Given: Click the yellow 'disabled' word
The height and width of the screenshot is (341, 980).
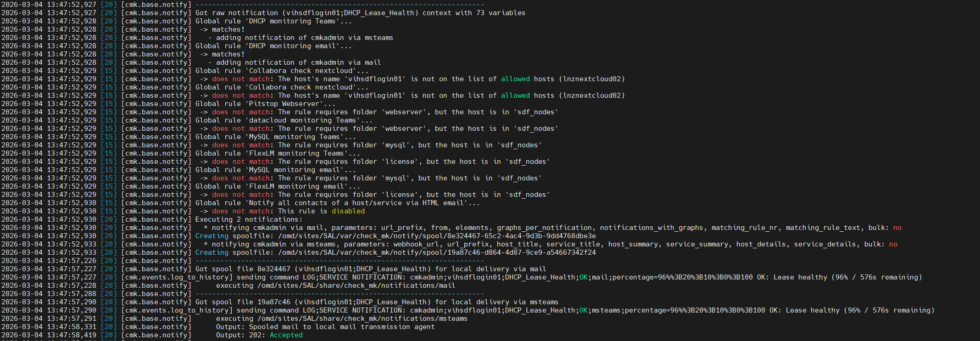Looking at the screenshot, I should [x=348, y=211].
